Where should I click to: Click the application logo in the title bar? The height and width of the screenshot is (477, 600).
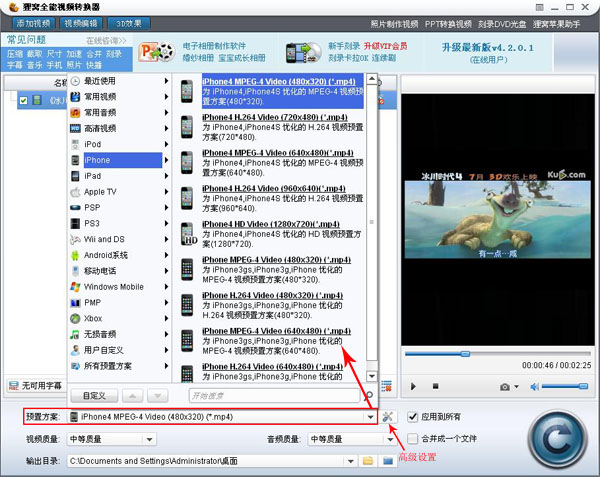(x=14, y=7)
